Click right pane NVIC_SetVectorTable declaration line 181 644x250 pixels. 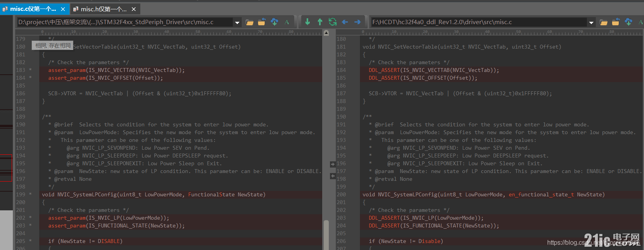coord(462,47)
